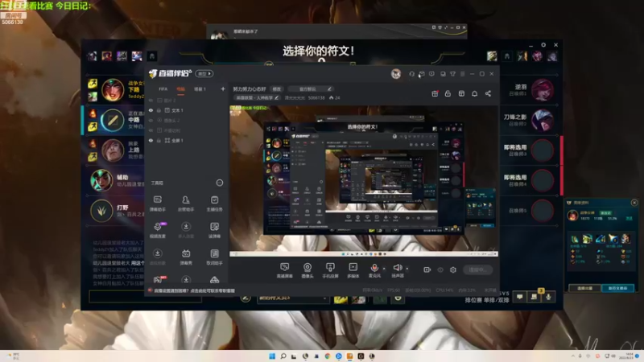Open League client voice microphone button

[x=548, y=296]
